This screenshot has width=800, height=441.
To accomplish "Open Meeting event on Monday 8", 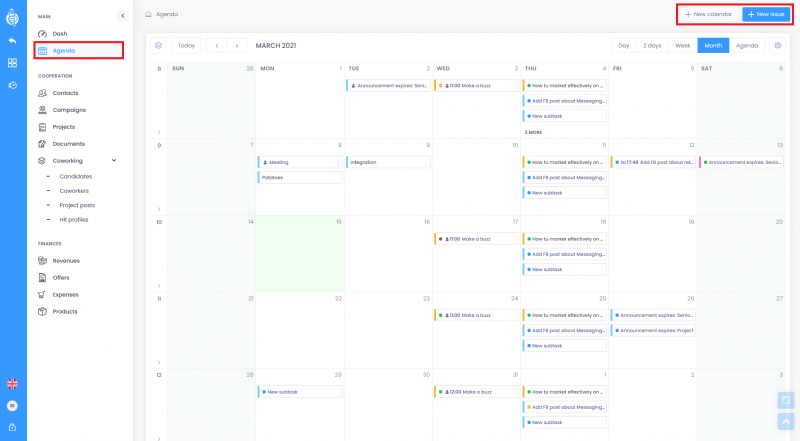I will 300,162.
